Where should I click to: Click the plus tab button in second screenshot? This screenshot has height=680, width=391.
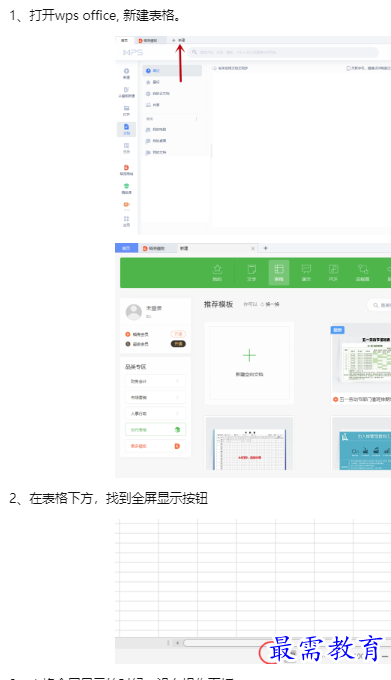point(266,248)
